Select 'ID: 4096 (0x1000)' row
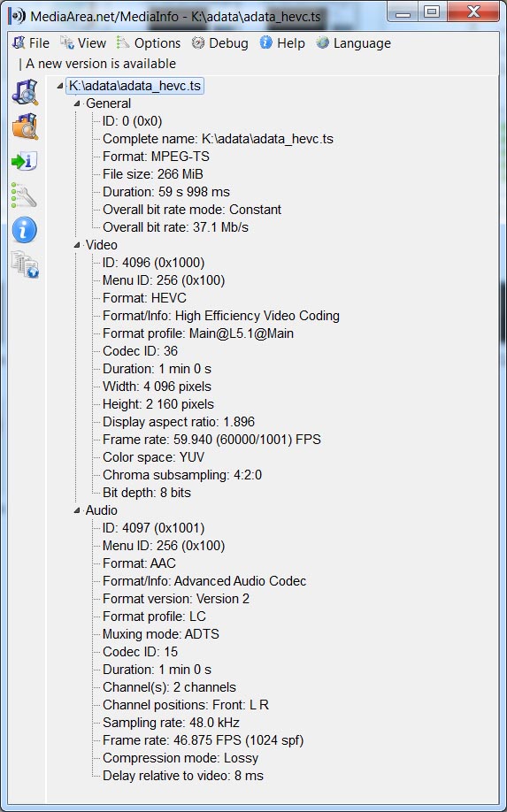 [153, 263]
